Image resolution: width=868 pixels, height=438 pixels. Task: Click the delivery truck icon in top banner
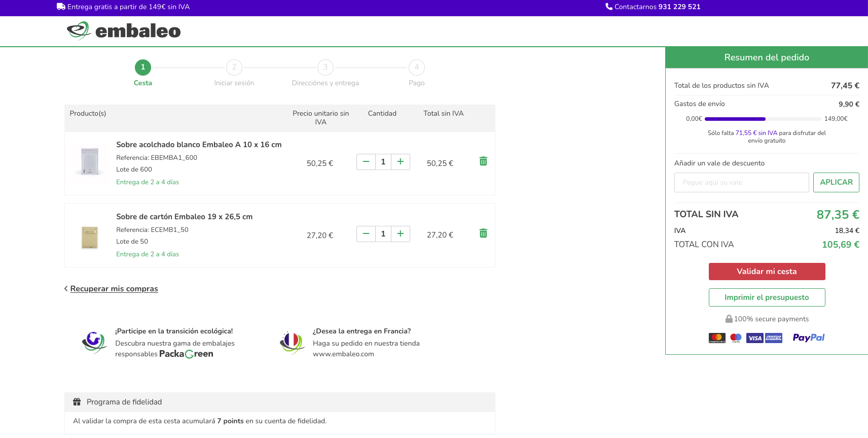(x=61, y=7)
